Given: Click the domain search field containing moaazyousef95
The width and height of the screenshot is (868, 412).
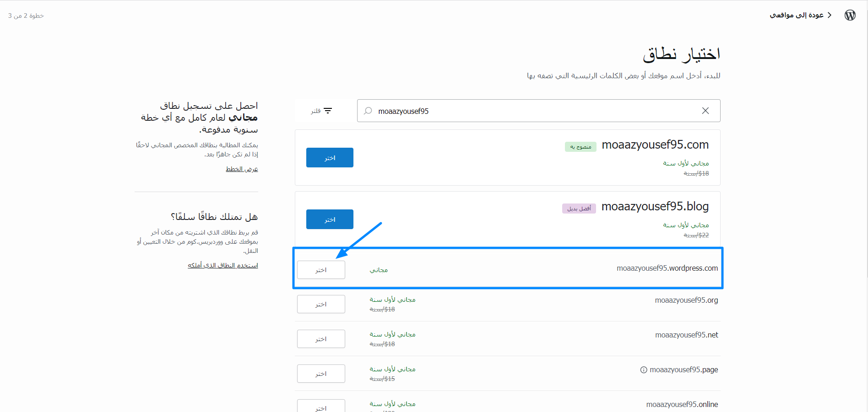Looking at the screenshot, I should 539,111.
